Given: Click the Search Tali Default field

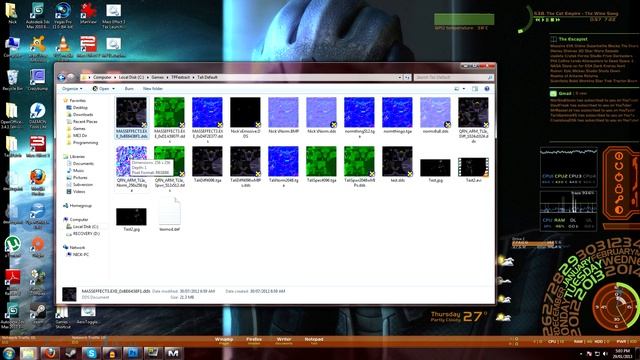Looking at the screenshot, I should pyautogui.click(x=453, y=77).
